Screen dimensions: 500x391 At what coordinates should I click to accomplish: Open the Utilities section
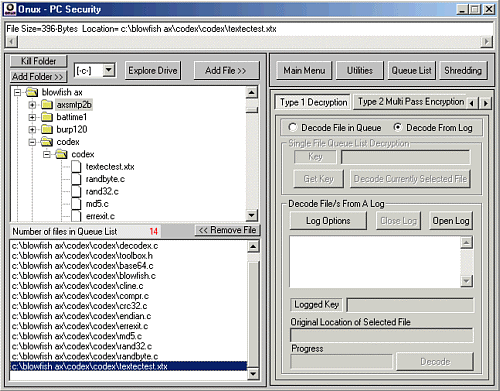pyautogui.click(x=360, y=71)
